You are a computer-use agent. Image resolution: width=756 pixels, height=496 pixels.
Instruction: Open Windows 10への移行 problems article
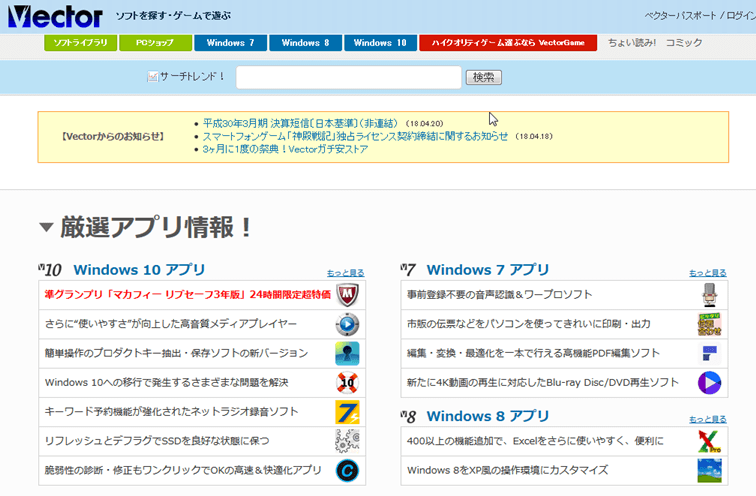(166, 383)
